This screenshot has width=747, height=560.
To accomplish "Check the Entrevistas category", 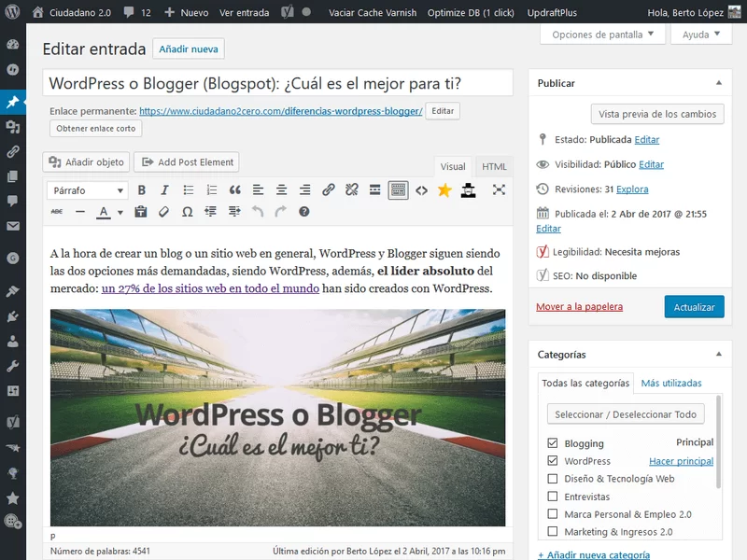I will [x=553, y=497].
